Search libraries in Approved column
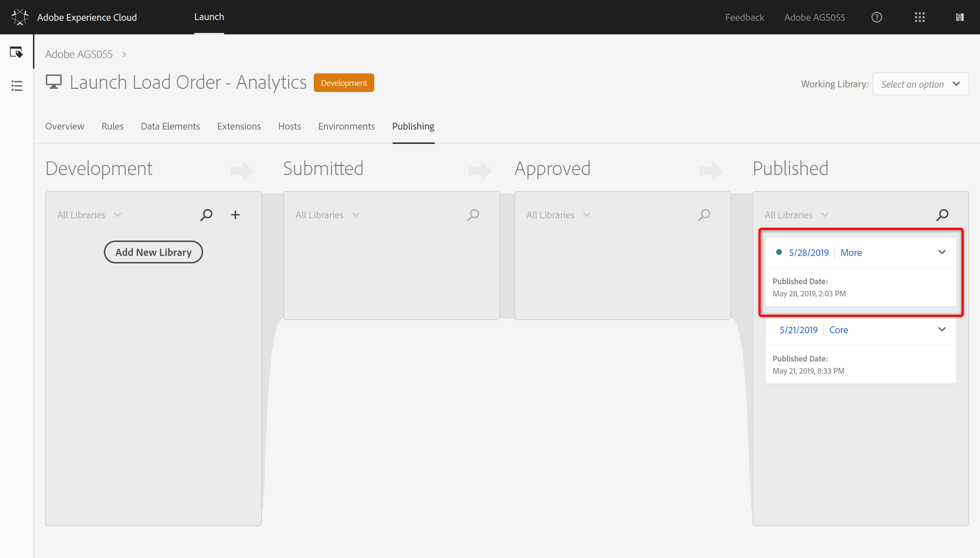This screenshot has height=558, width=980. click(704, 215)
